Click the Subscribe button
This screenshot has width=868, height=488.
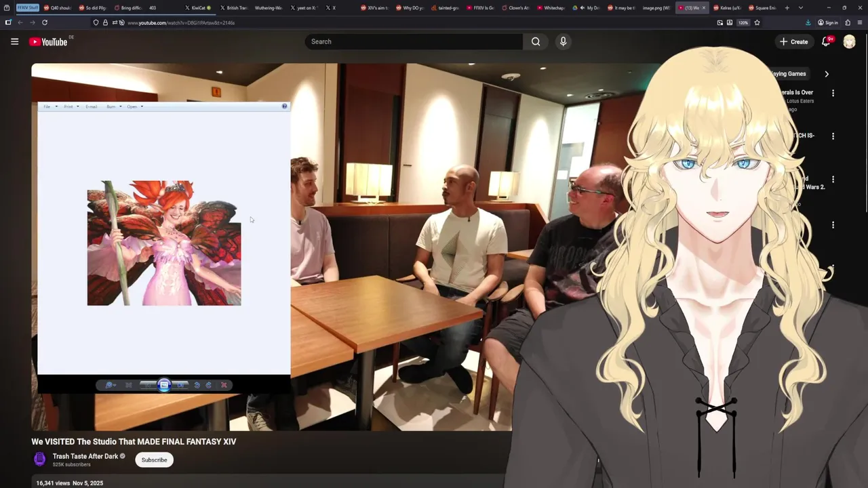[x=154, y=460]
